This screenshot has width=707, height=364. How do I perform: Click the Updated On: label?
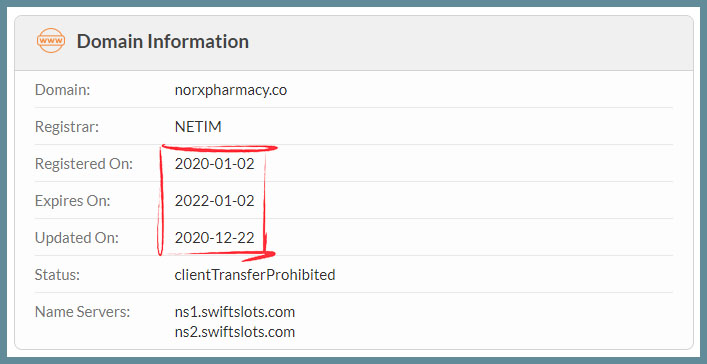coord(77,238)
